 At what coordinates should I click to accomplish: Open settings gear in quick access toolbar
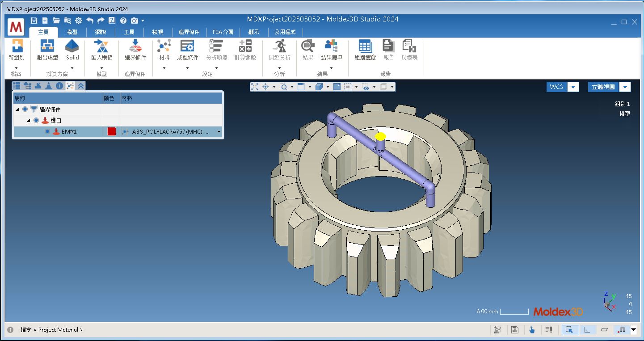click(x=79, y=21)
